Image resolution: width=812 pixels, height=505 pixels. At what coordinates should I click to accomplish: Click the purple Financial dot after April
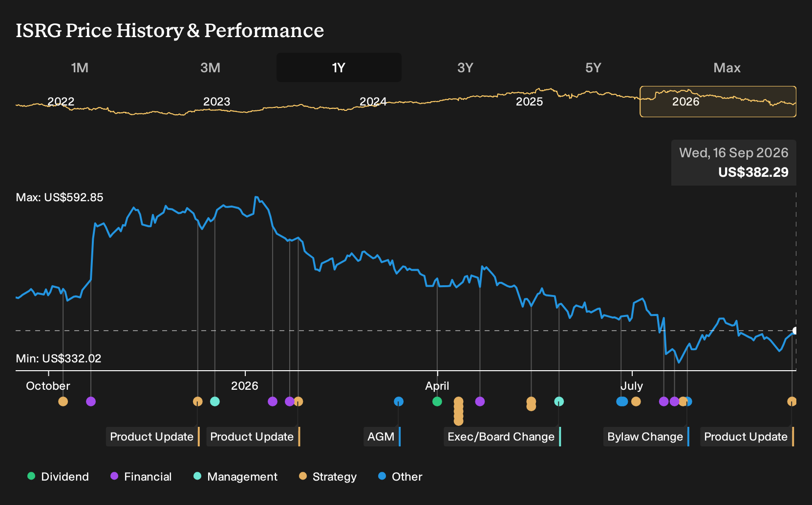click(480, 401)
